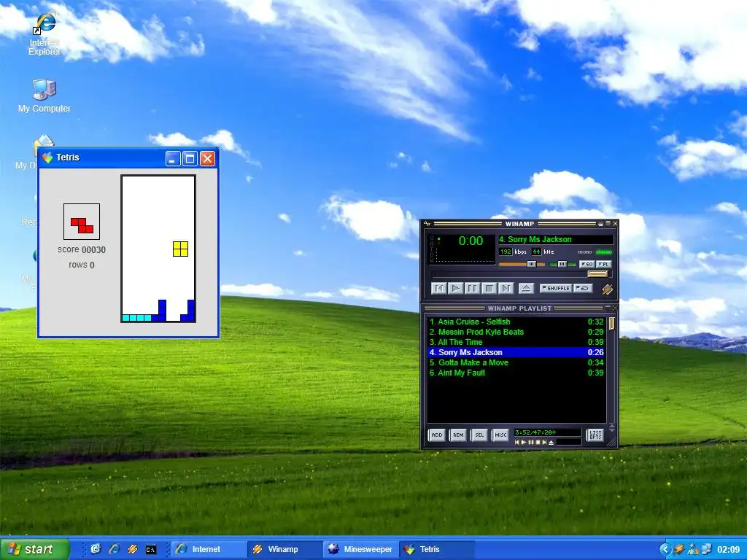Select 'Aint My Fault' playlist track
The height and width of the screenshot is (560, 747).
516,373
